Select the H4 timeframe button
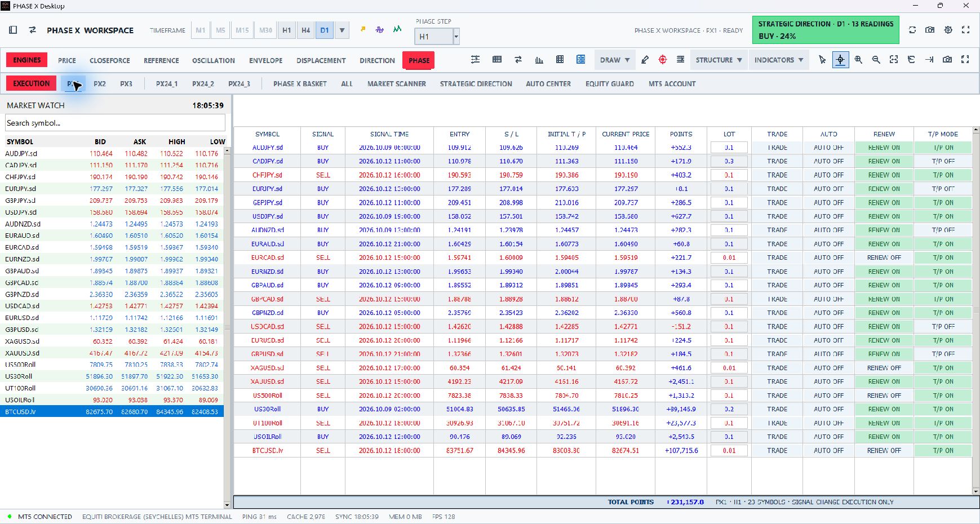The width and height of the screenshot is (980, 524). 305,30
